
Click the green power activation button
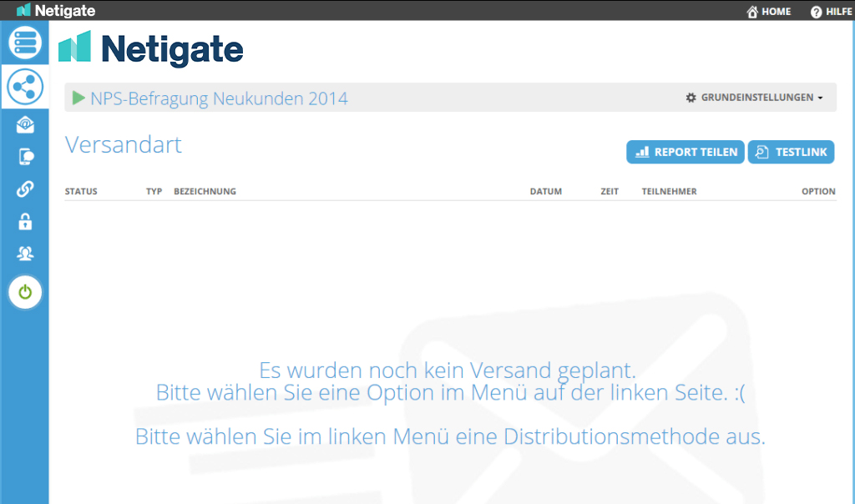pos(25,292)
